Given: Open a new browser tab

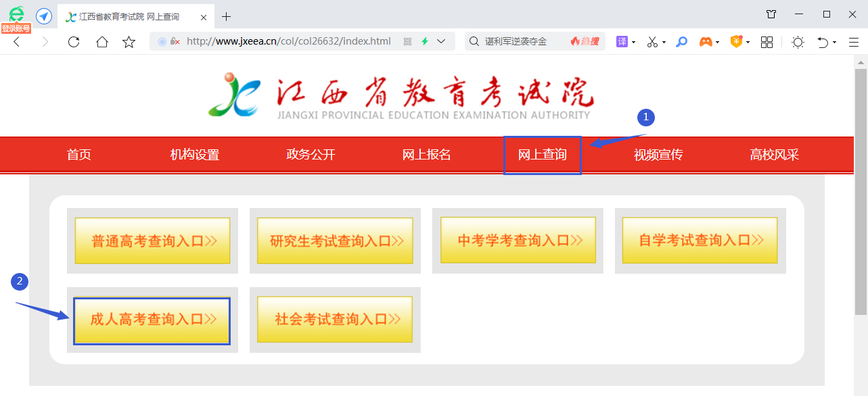Looking at the screenshot, I should click(x=226, y=16).
